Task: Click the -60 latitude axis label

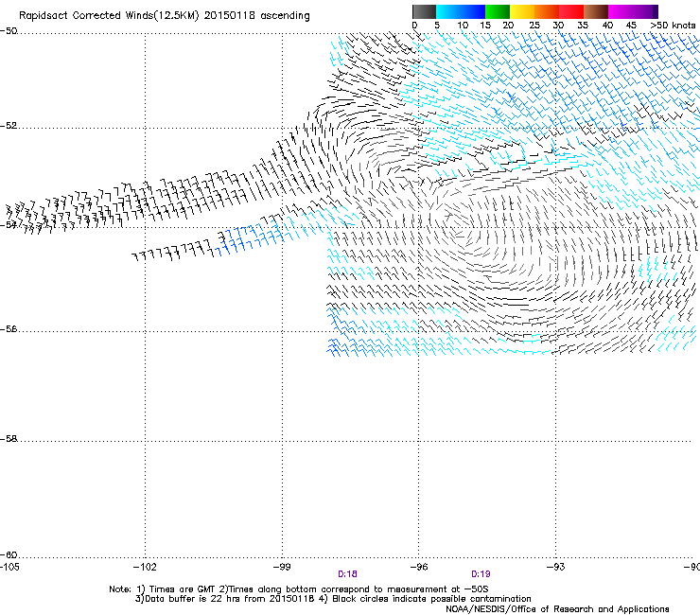Action: (9, 555)
